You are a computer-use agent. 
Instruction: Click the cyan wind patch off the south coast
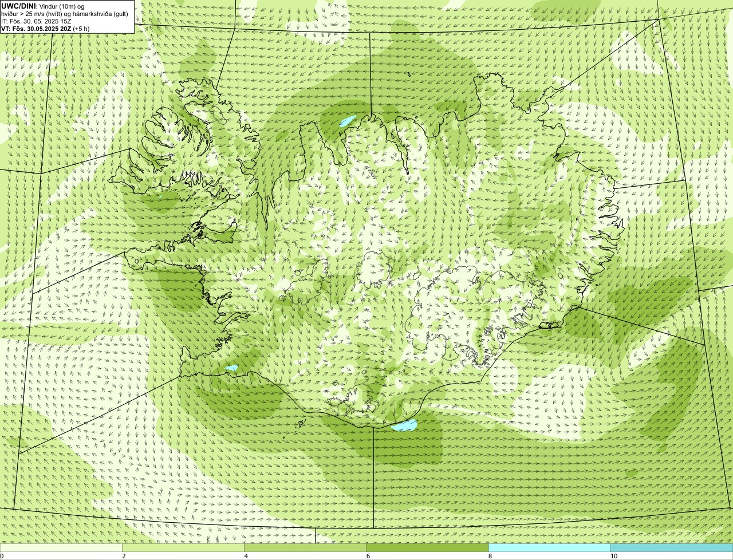click(x=404, y=425)
